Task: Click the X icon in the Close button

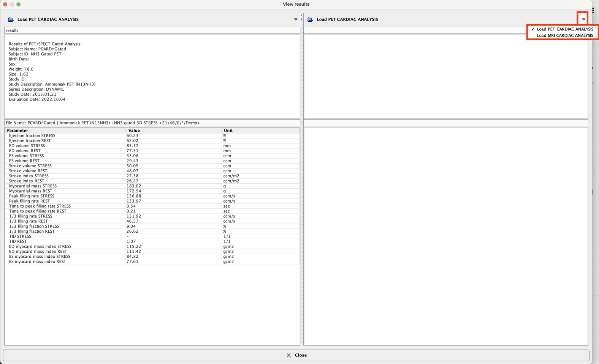Action: tap(289, 355)
